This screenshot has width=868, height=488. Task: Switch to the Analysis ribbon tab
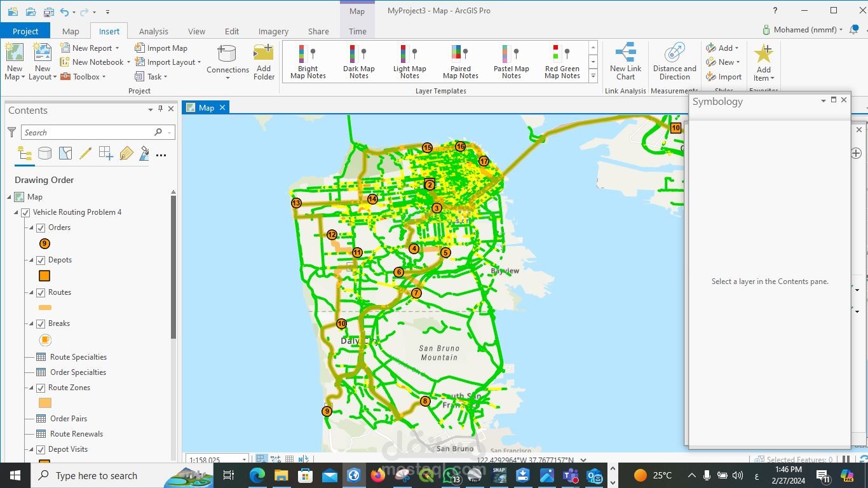click(154, 31)
